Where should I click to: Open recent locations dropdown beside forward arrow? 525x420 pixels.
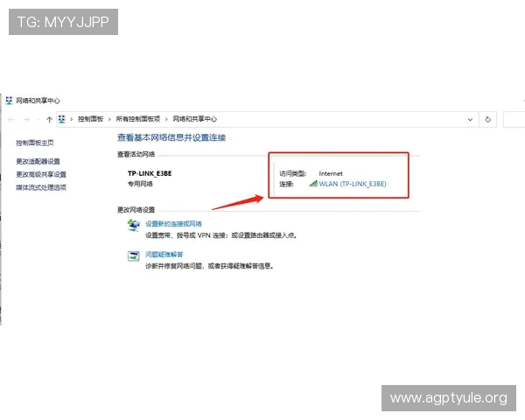38,120
